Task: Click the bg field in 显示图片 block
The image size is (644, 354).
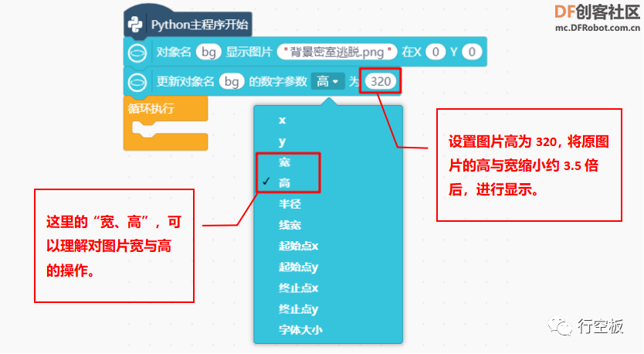Action: pos(208,52)
